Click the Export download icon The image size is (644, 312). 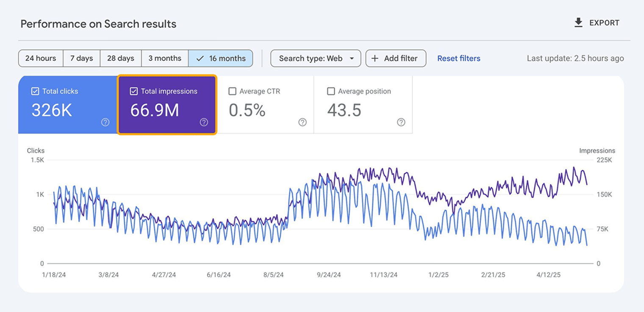click(578, 22)
